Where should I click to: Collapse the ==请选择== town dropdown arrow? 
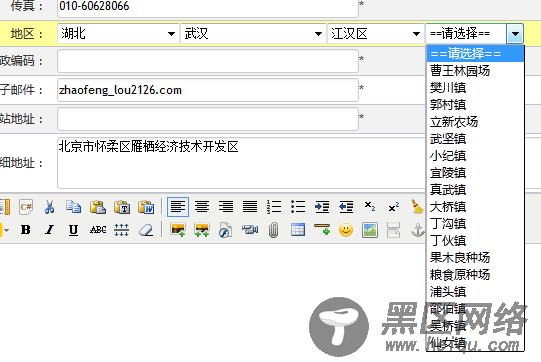[x=515, y=34]
